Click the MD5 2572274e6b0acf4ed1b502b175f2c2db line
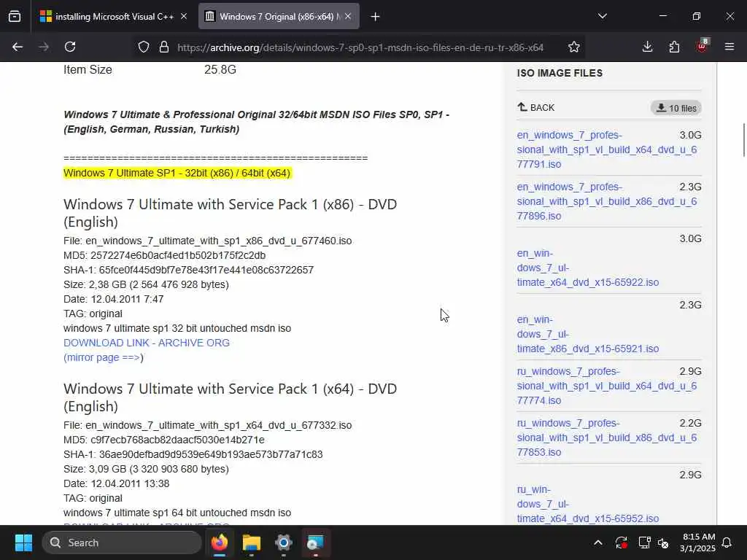This screenshot has height=560, width=747. coord(164,255)
